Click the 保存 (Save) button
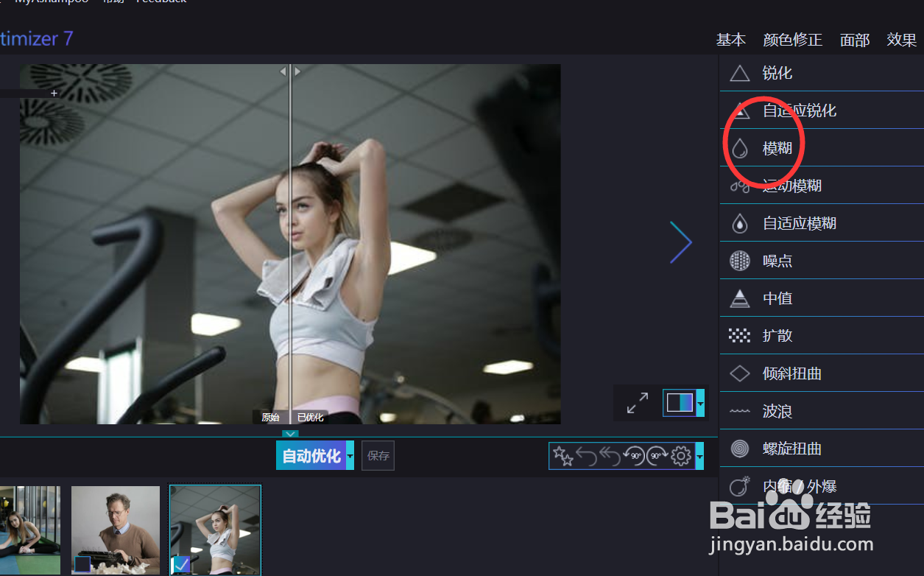Viewport: 924px width, 576px height. tap(377, 455)
